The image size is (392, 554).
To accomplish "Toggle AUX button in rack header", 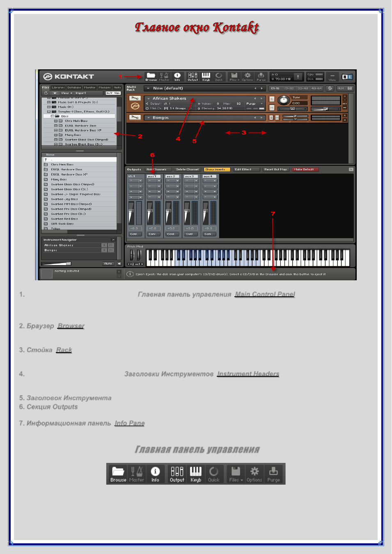I will point(341,88).
